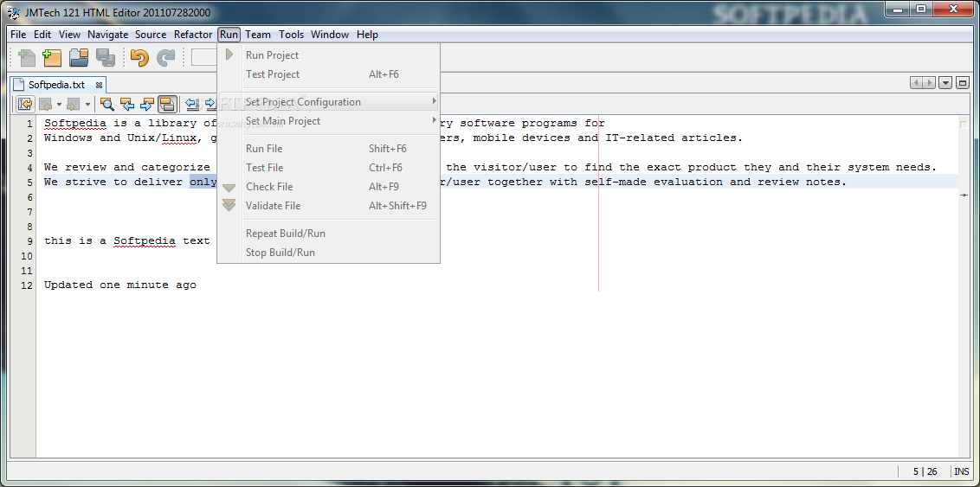Open the Window menu

tap(329, 35)
